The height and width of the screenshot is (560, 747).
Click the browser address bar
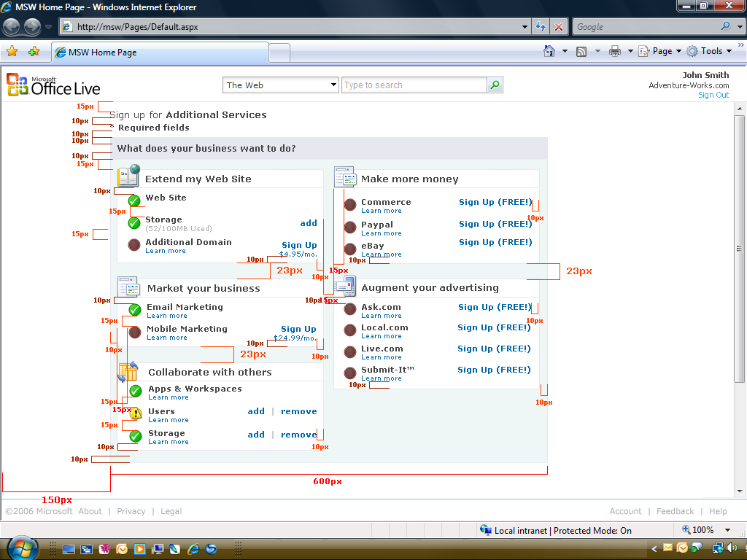coord(290,27)
